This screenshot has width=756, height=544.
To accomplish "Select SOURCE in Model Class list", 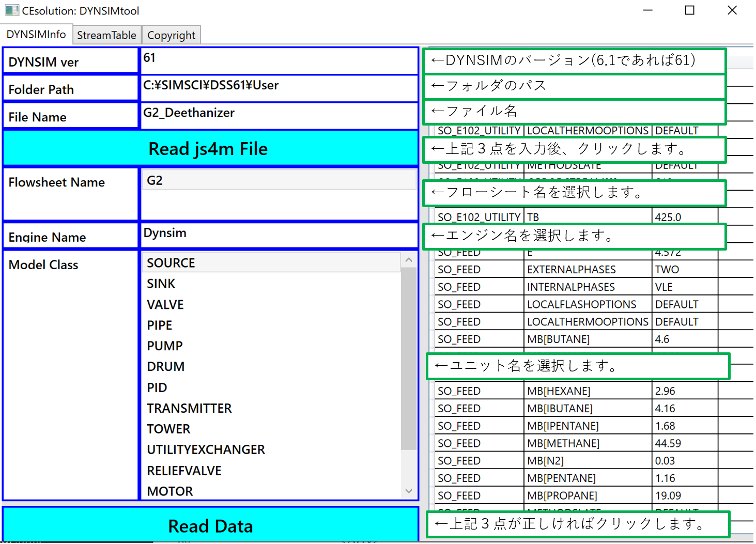I will click(x=272, y=262).
